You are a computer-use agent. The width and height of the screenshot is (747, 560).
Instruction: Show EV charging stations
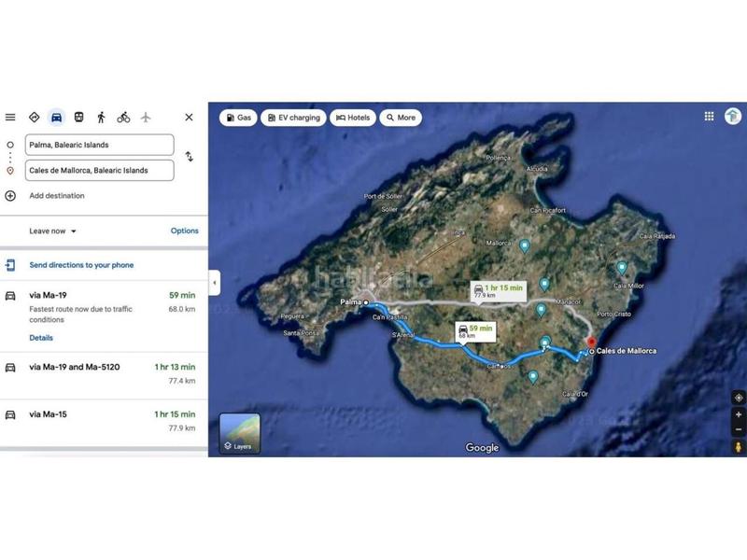pos(292,118)
